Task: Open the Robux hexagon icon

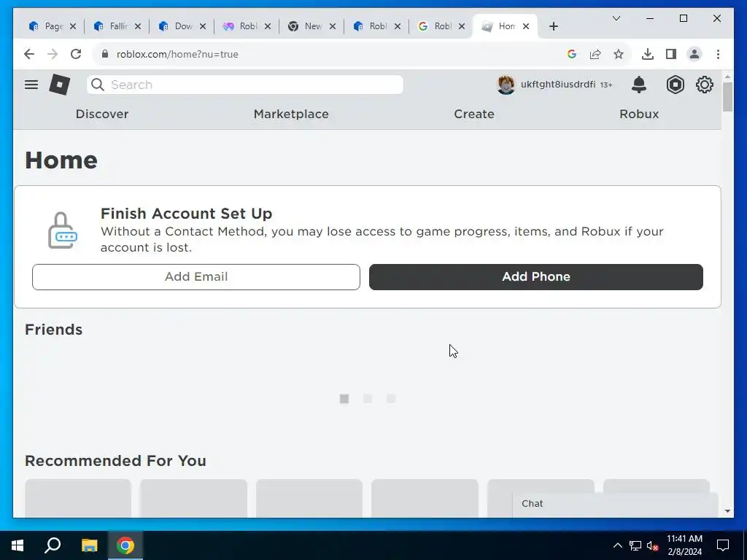Action: [675, 85]
